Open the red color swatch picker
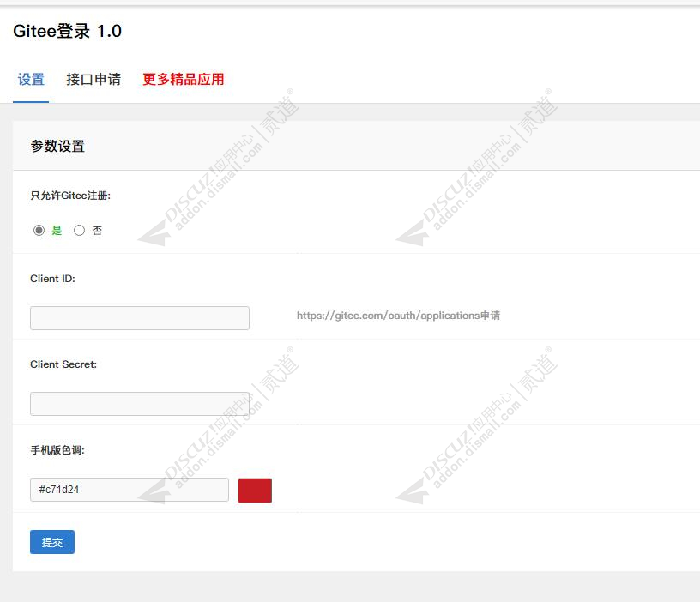Viewport: 700px width, 602px height. coord(255,491)
